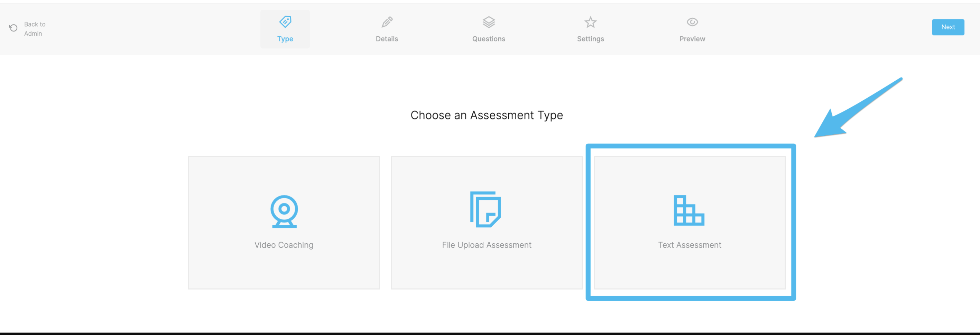This screenshot has height=335, width=980.
Task: Choose the File Upload Assessment card
Action: click(487, 223)
